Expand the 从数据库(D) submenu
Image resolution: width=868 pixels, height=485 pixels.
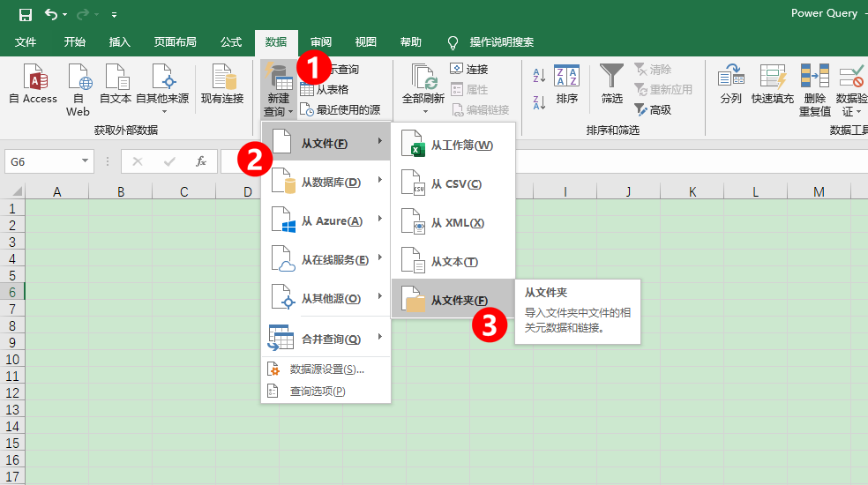(x=326, y=182)
